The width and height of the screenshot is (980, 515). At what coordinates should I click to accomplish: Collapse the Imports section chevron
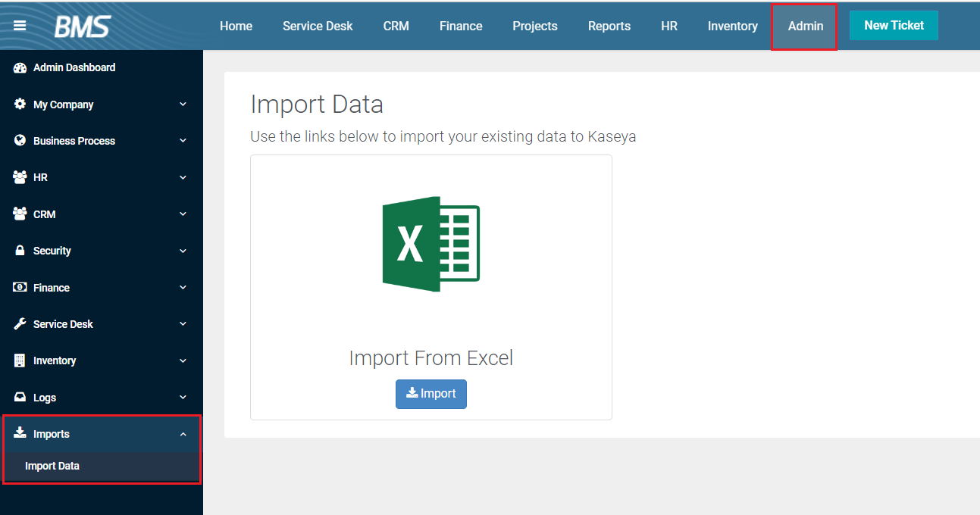tap(183, 434)
